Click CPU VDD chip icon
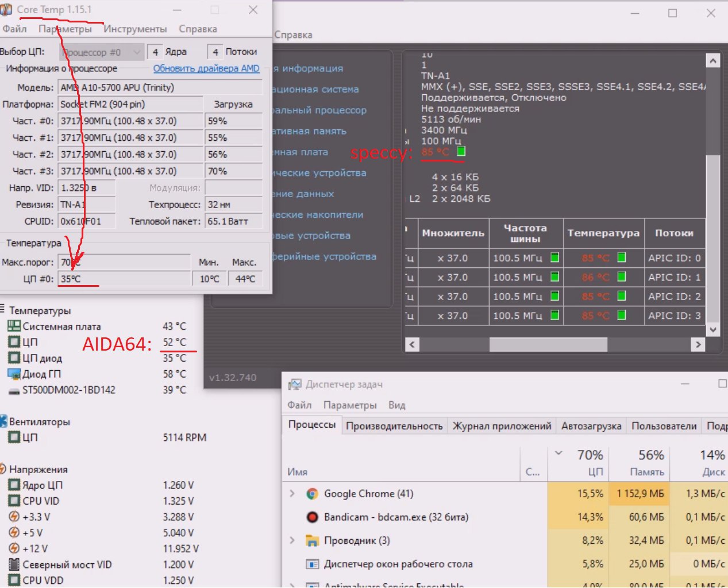 (x=14, y=581)
